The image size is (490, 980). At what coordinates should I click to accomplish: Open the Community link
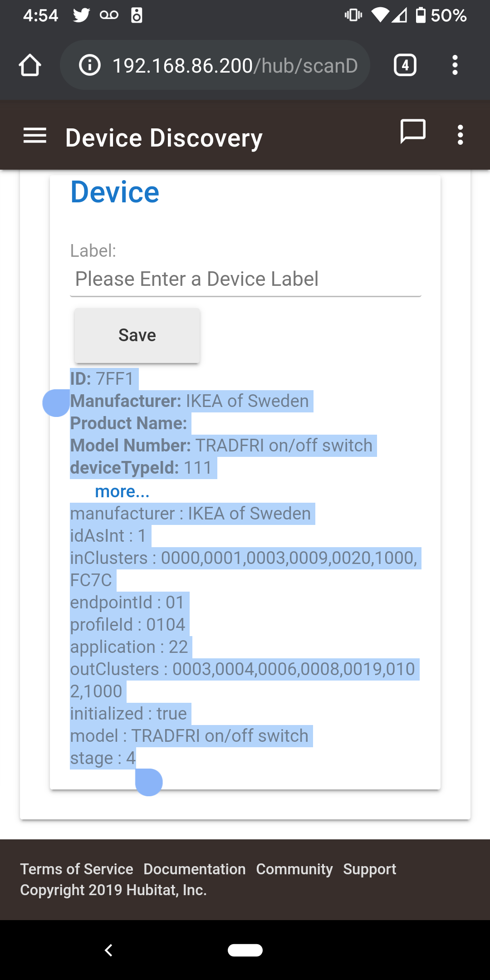click(x=294, y=869)
